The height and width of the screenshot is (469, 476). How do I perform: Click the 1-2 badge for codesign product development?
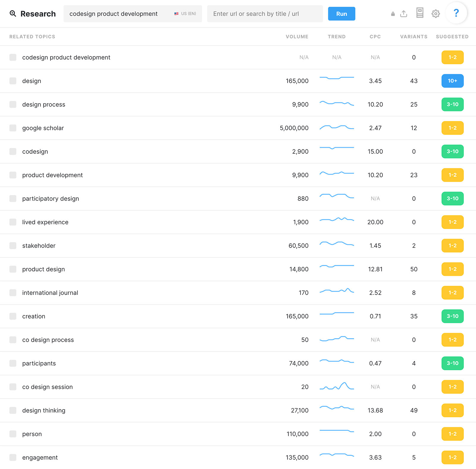coord(452,57)
